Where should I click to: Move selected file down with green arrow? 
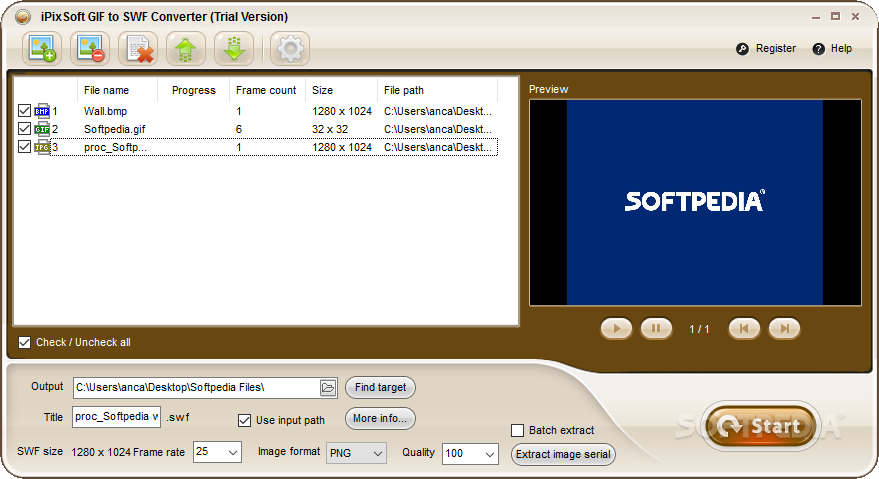point(234,49)
